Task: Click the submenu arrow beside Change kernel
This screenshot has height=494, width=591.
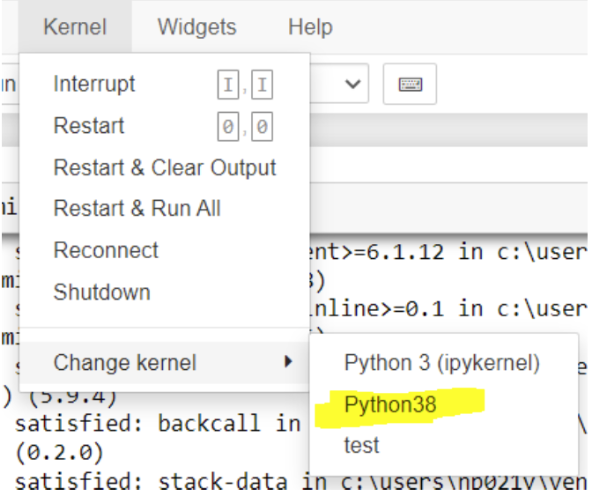Action: click(288, 362)
